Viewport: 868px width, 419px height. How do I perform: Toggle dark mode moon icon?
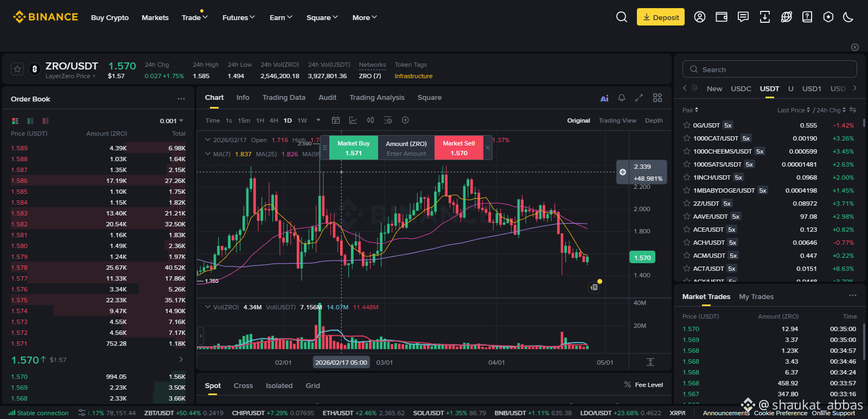[x=848, y=17]
